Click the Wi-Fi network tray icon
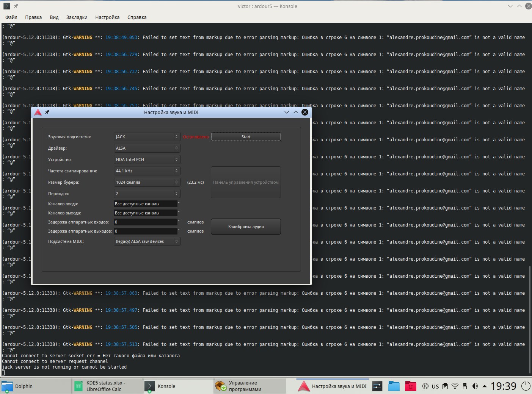The width and height of the screenshot is (532, 394). 455,386
